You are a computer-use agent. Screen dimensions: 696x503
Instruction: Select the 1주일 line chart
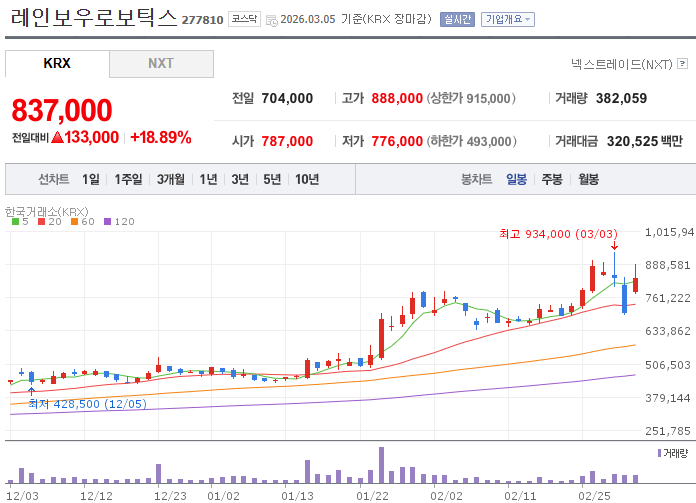pos(128,179)
